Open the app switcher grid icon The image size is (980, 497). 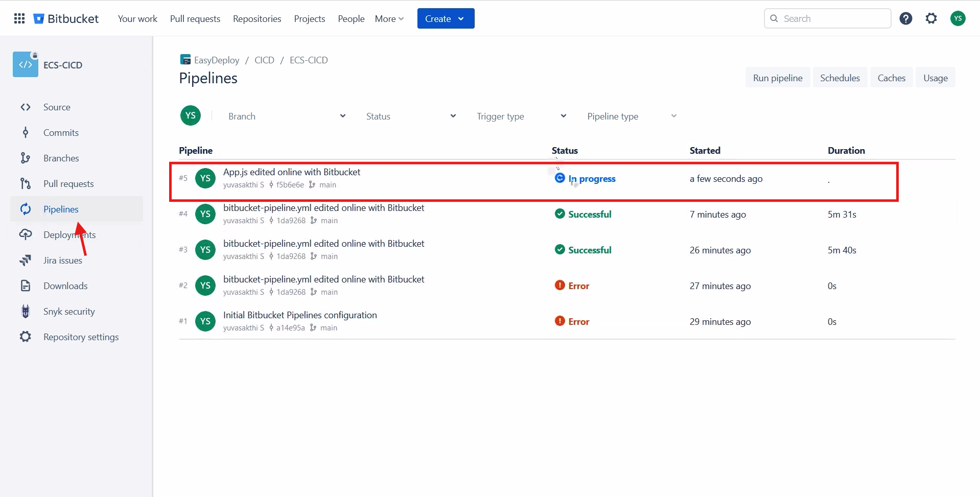tap(19, 19)
